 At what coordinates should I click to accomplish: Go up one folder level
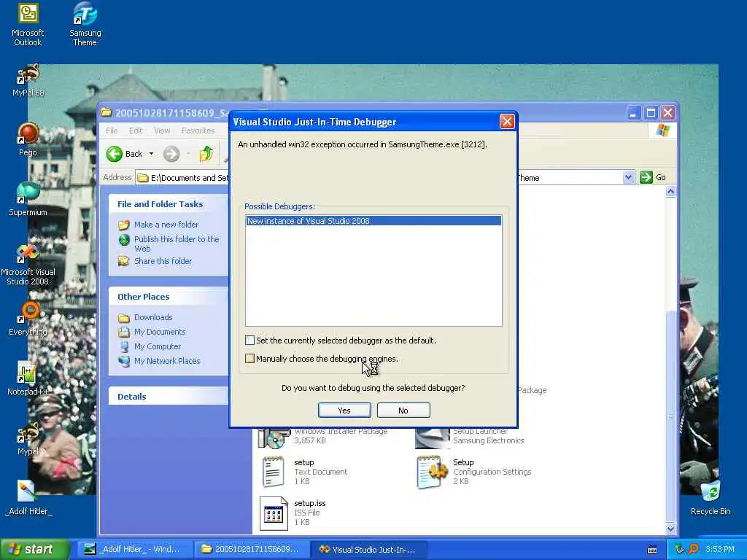206,154
